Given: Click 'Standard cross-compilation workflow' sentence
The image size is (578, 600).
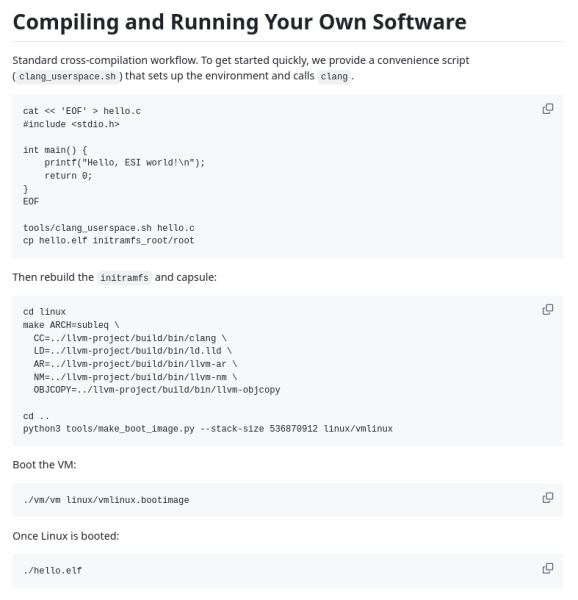Looking at the screenshot, I should click(105, 60).
